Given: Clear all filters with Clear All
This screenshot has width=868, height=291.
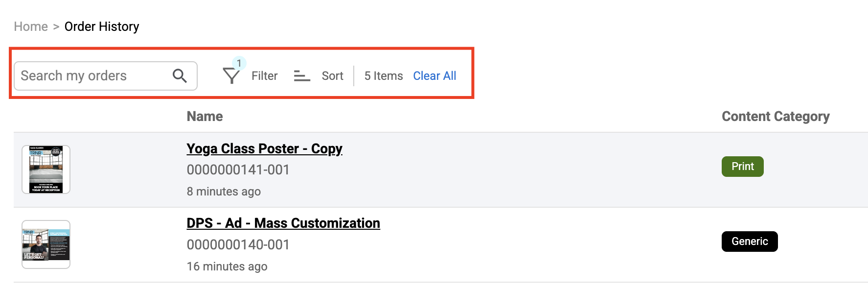Looking at the screenshot, I should coord(434,76).
